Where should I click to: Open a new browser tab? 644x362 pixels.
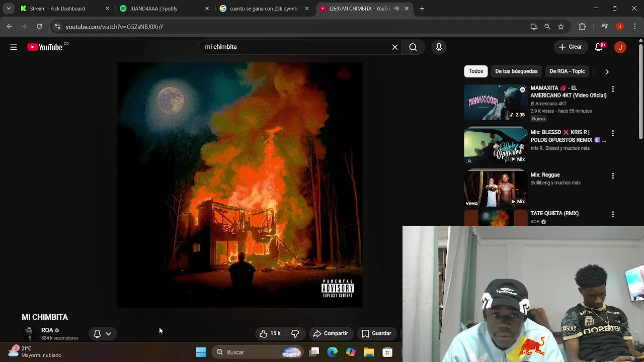pos(422,9)
